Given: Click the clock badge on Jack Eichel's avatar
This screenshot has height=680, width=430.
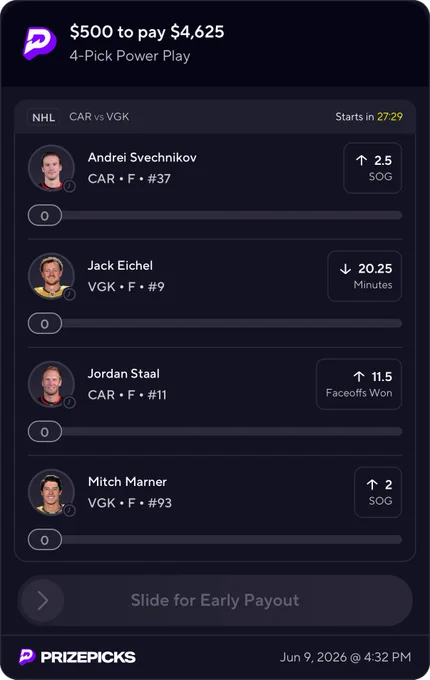Looking at the screenshot, I should point(69,294).
